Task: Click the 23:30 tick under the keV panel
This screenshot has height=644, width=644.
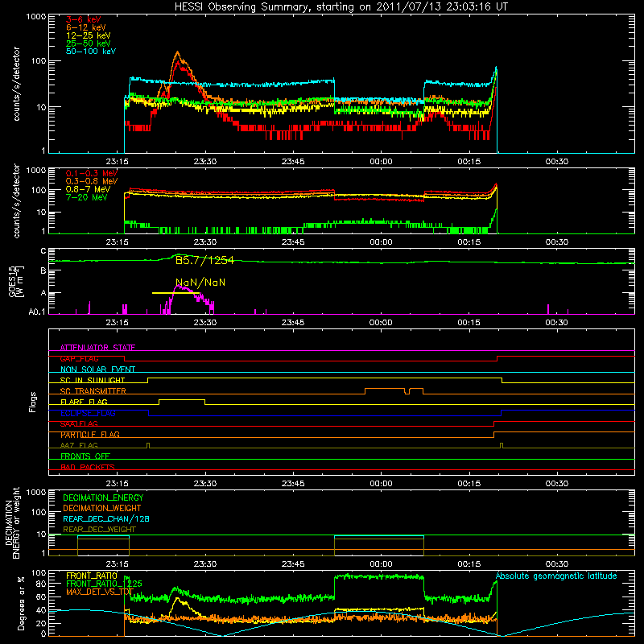Action: 205,162
